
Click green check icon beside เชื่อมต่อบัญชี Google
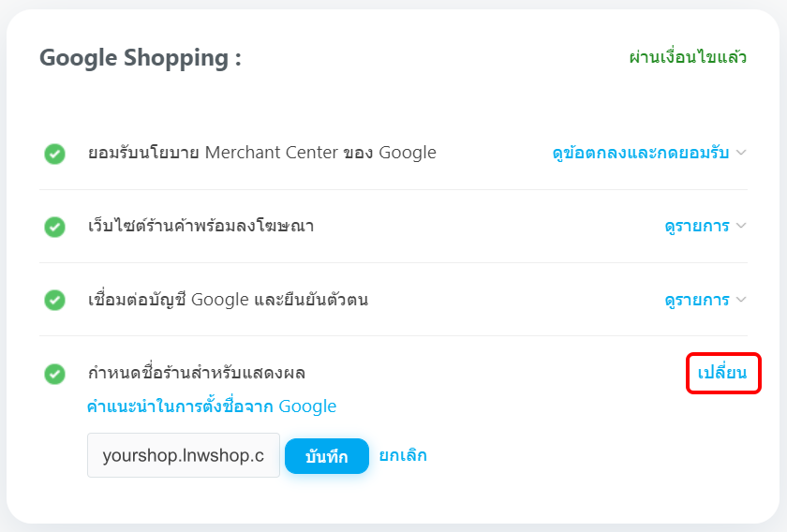(55, 300)
